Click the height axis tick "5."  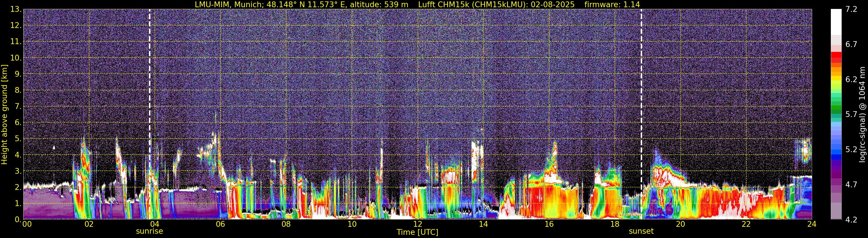pos(18,139)
